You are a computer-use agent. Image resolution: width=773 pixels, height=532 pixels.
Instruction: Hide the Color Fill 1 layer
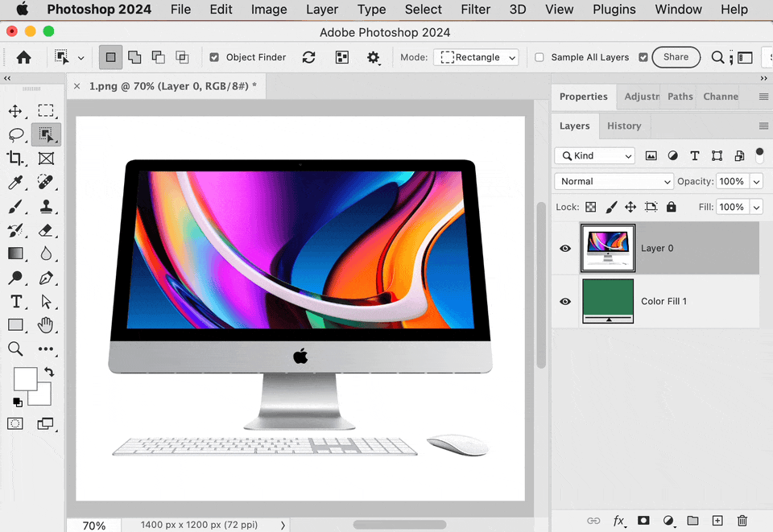565,302
